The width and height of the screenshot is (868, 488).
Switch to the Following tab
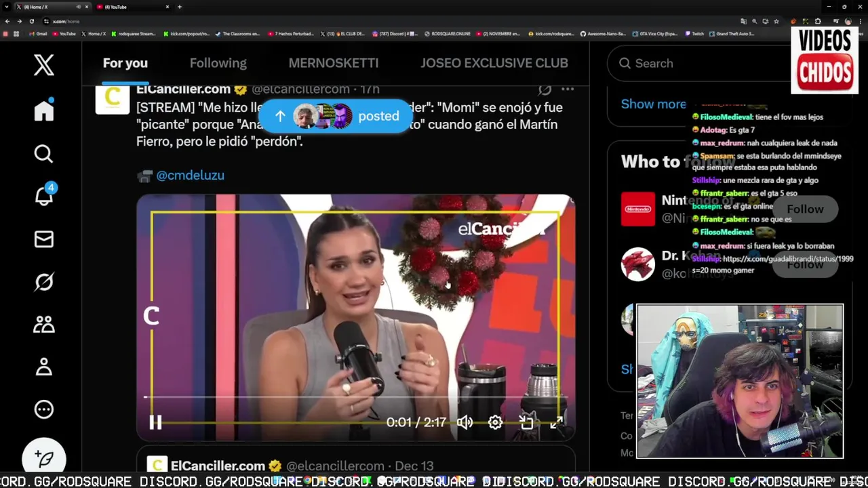coord(218,63)
